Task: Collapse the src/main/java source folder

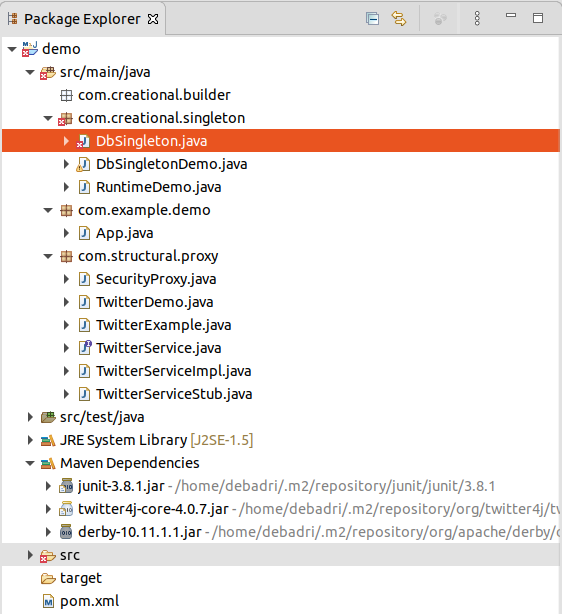Action: pos(30,72)
